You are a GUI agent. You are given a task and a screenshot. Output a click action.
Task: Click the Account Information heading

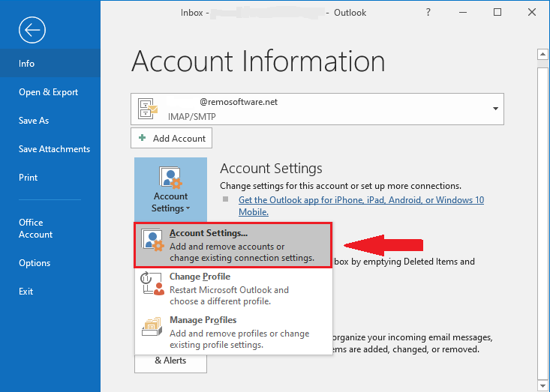click(258, 61)
